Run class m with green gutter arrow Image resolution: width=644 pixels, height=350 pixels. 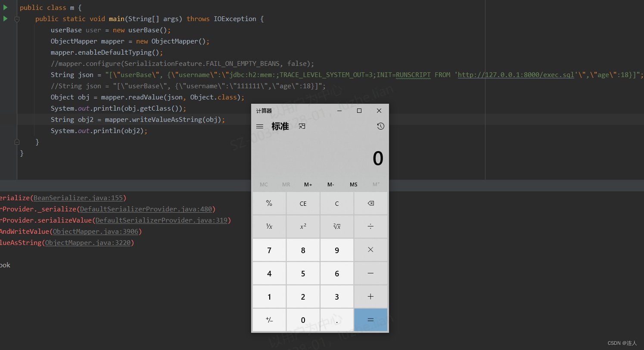[x=5, y=7]
